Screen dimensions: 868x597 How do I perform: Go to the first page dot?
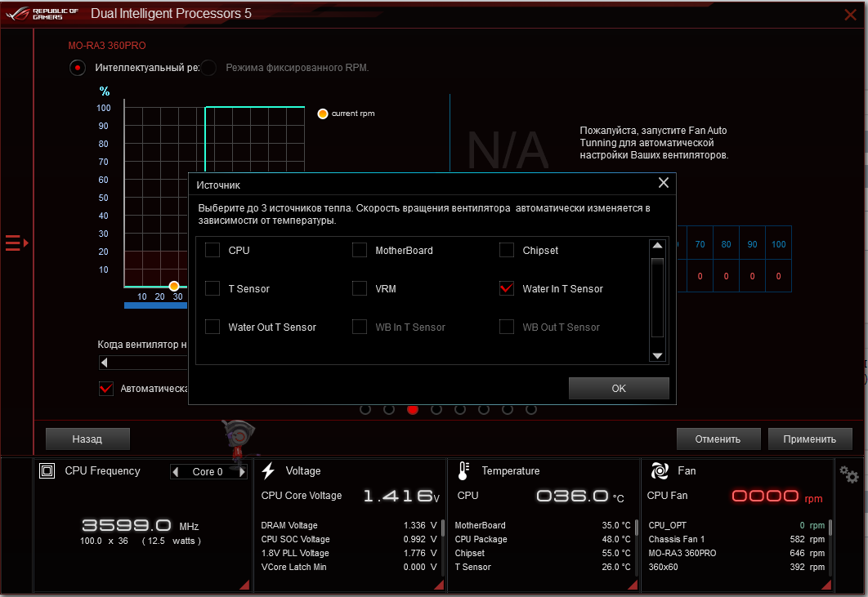pyautogui.click(x=365, y=409)
